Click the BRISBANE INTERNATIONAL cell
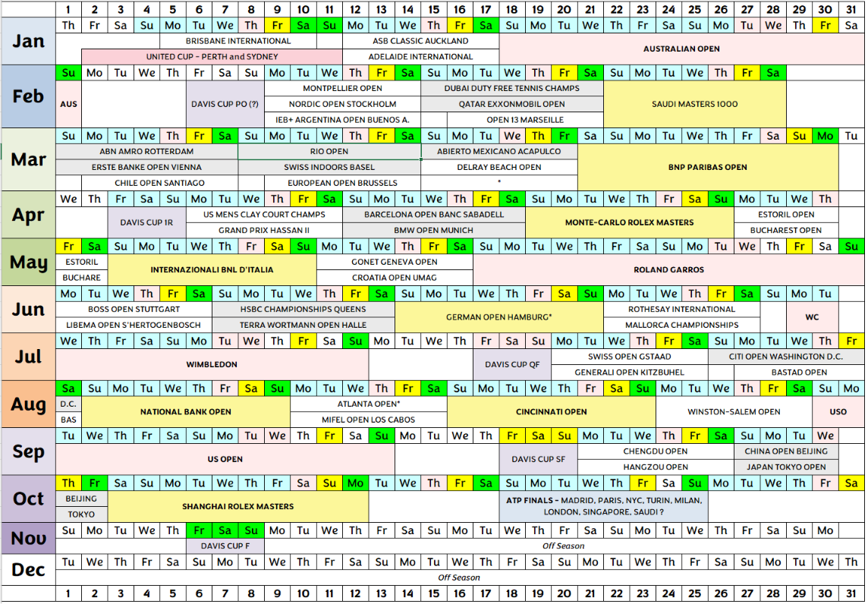The height and width of the screenshot is (604, 868). (x=238, y=41)
